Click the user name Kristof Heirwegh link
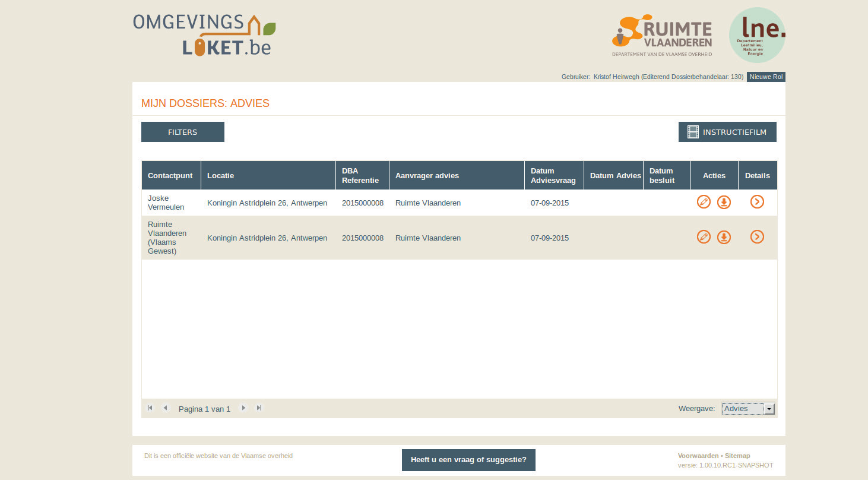The height and width of the screenshot is (480, 868). 616,77
